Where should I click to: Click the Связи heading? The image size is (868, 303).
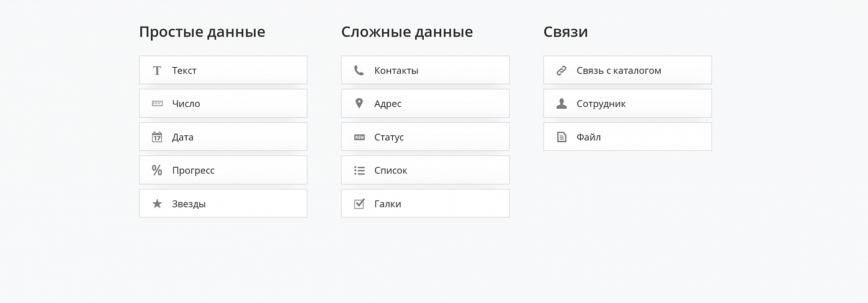pos(565,32)
